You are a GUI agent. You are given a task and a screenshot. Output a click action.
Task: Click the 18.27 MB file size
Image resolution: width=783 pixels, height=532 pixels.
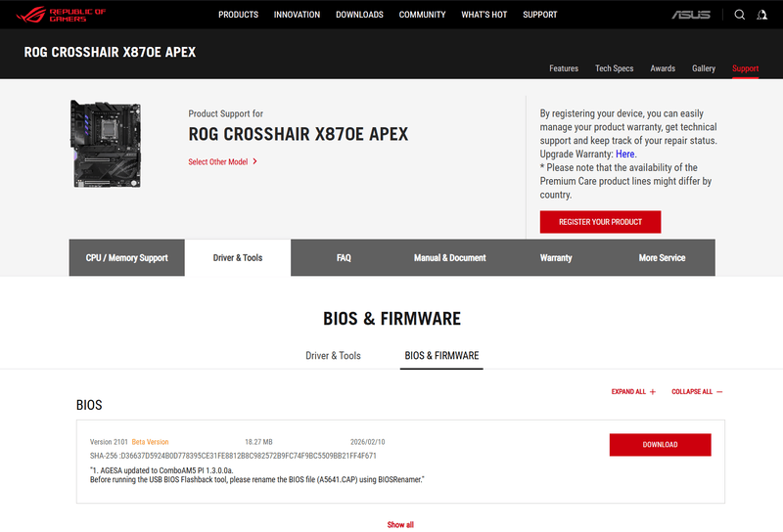(x=258, y=442)
